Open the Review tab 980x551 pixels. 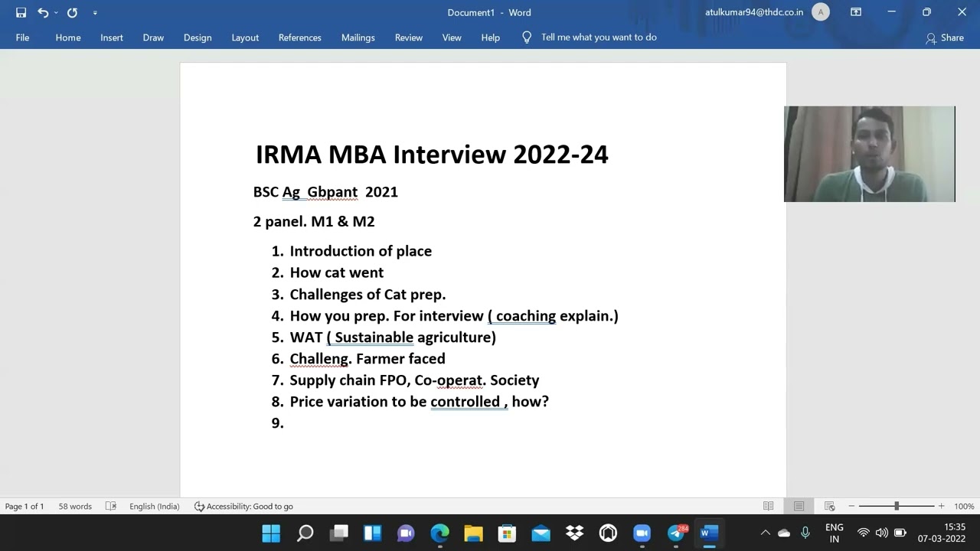coord(409,37)
